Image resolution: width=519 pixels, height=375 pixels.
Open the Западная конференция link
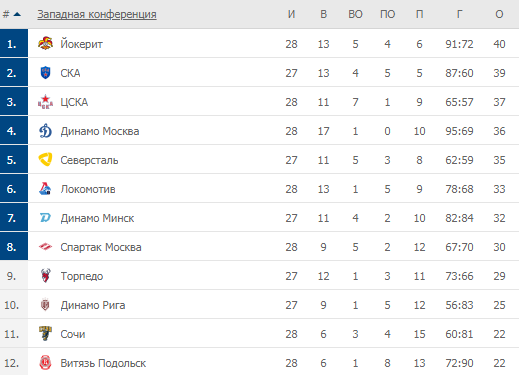coord(97,14)
